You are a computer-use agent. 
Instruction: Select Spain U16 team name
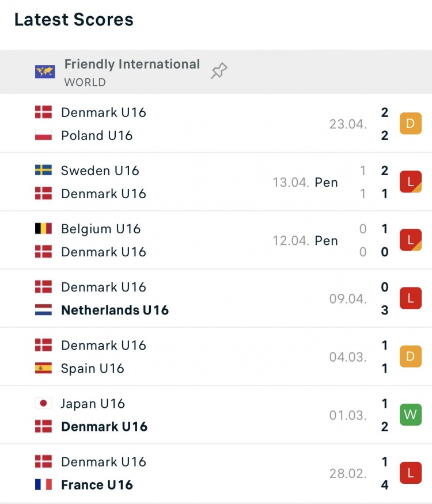(x=93, y=369)
